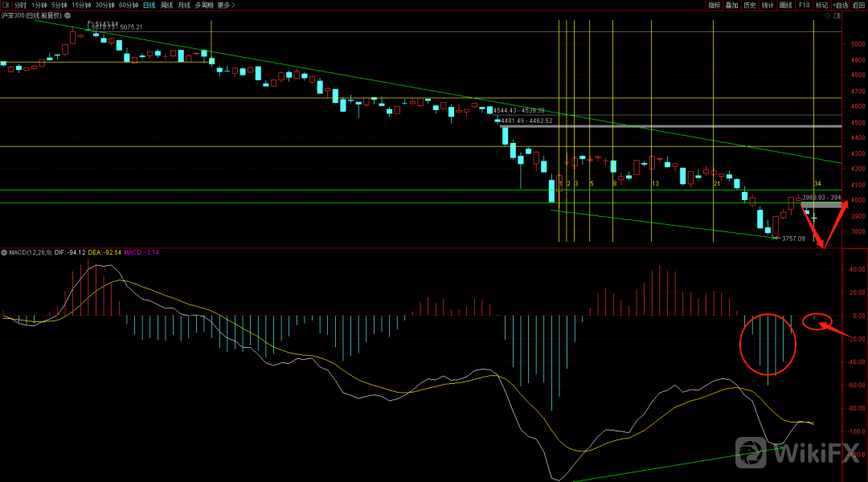Screen dimensions: 868x482
Task: Click the panel toggle icon at top-left
Action: click(5, 5)
